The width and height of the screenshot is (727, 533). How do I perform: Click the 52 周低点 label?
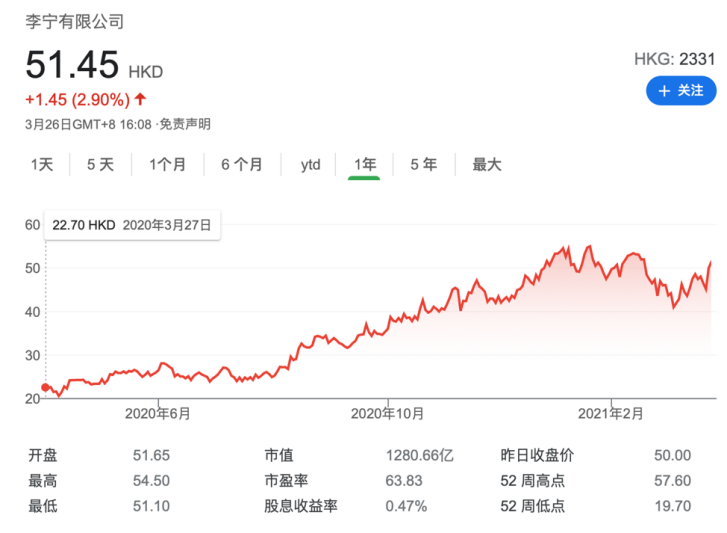(533, 506)
